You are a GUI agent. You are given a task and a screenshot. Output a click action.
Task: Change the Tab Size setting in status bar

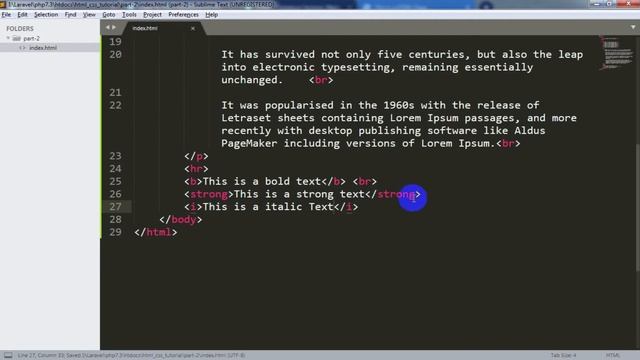(563, 356)
